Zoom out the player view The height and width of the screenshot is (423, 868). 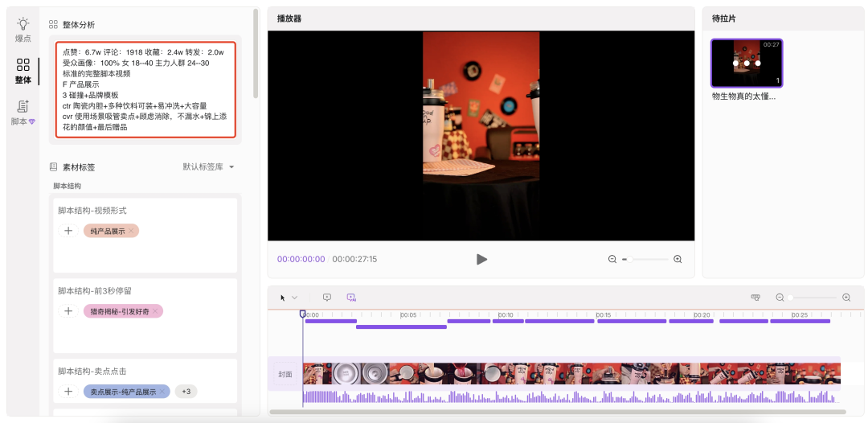coord(612,259)
